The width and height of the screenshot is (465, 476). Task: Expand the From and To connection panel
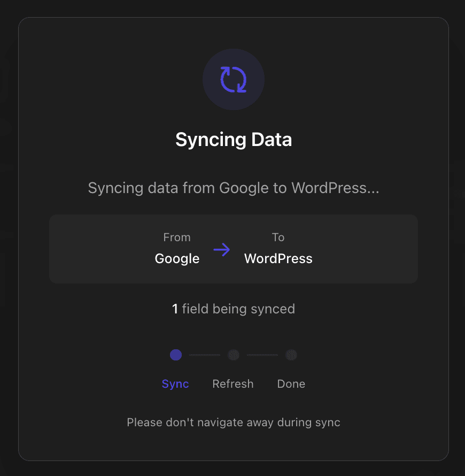pyautogui.click(x=234, y=249)
